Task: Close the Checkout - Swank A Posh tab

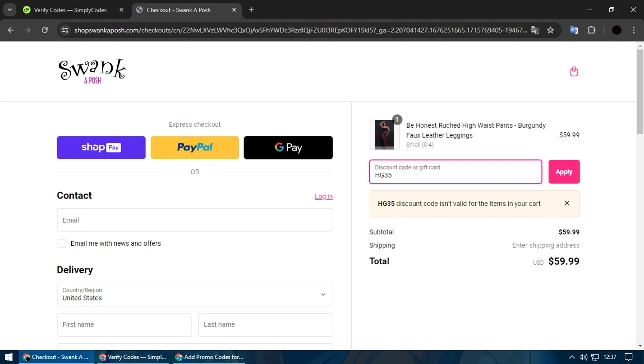Action: pyautogui.click(x=234, y=10)
